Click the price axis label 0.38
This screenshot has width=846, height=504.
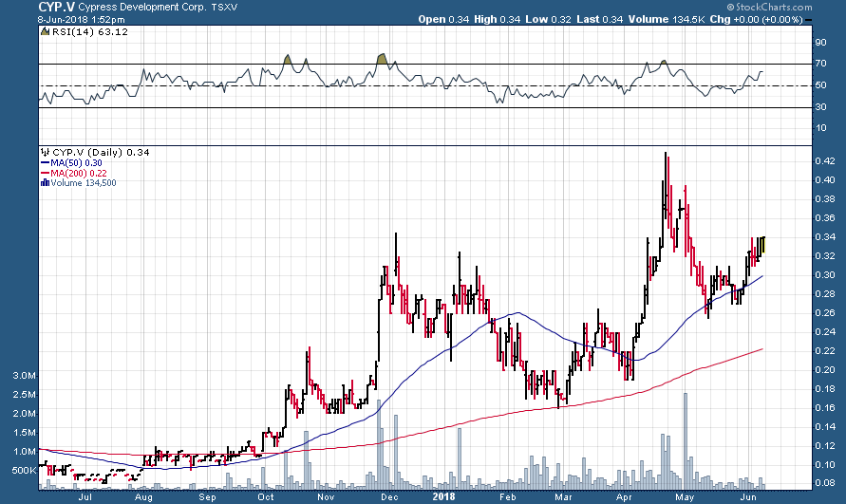click(x=825, y=198)
